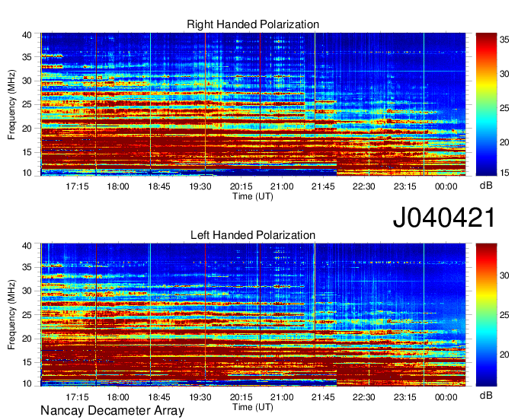Click 25 dB tick on Right Handed colorbar
518x420 pixels.
tap(504, 108)
